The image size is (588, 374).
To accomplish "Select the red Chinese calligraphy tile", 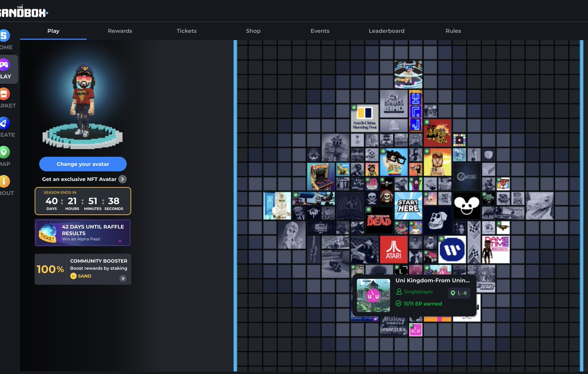I will [x=437, y=133].
